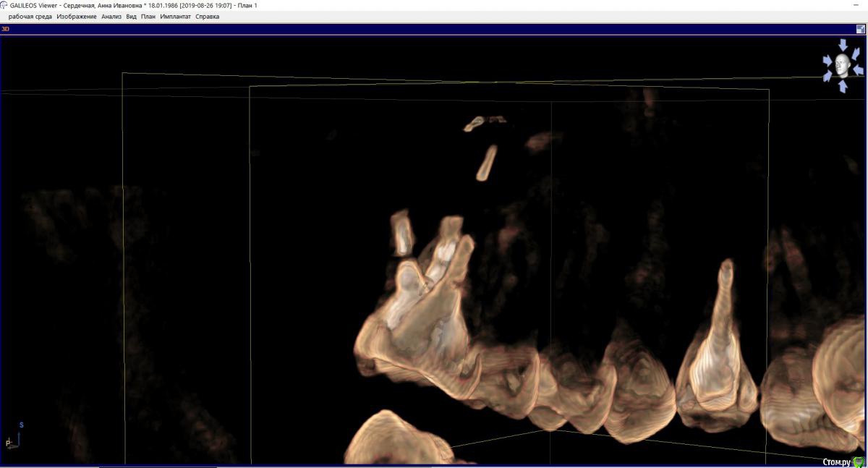Open the Справка menu
This screenshot has height=468, width=868.
pyautogui.click(x=208, y=16)
